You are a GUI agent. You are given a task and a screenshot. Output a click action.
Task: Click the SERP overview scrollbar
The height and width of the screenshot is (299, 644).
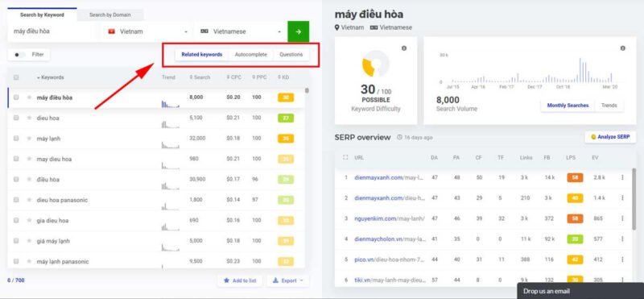click(x=634, y=200)
